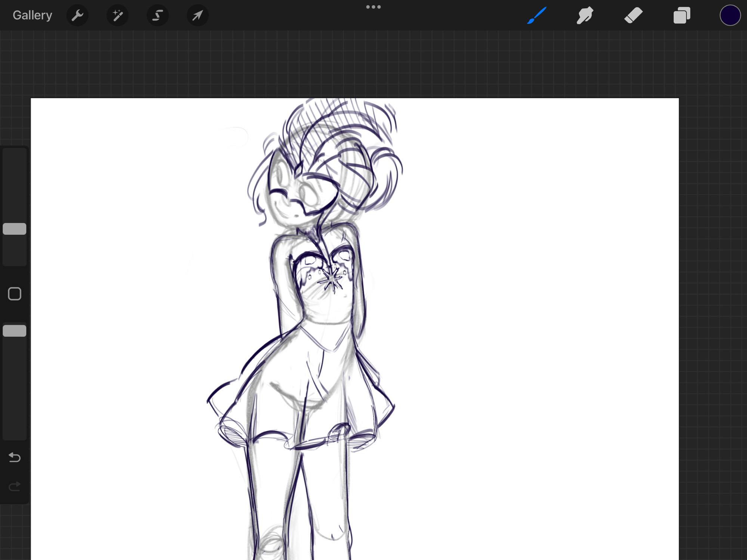Open the Layers panel
The height and width of the screenshot is (560, 747).
coord(682,16)
